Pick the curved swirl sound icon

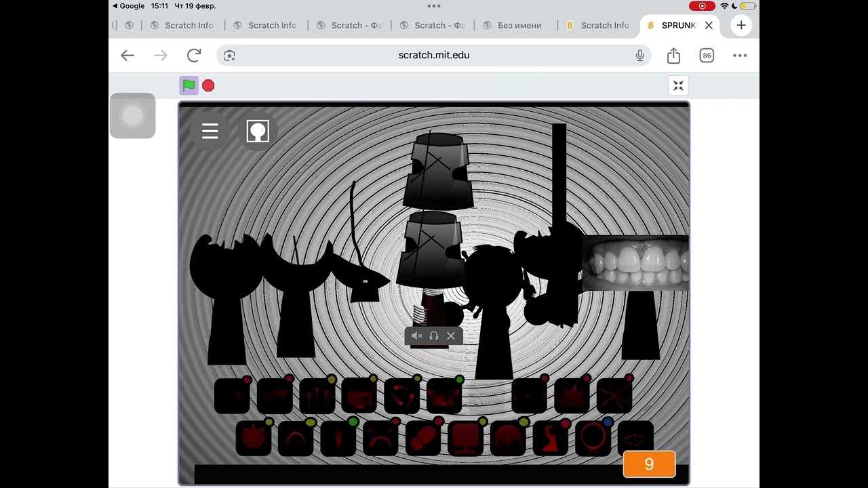(401, 396)
